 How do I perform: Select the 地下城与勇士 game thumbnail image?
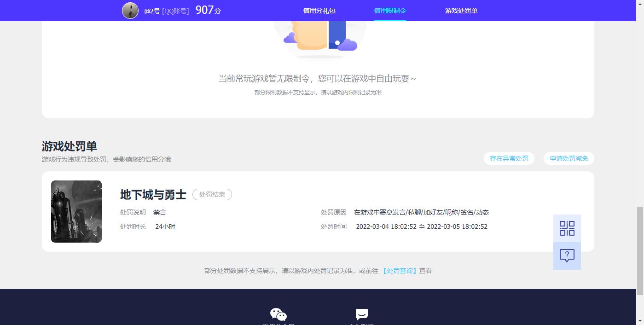click(76, 211)
